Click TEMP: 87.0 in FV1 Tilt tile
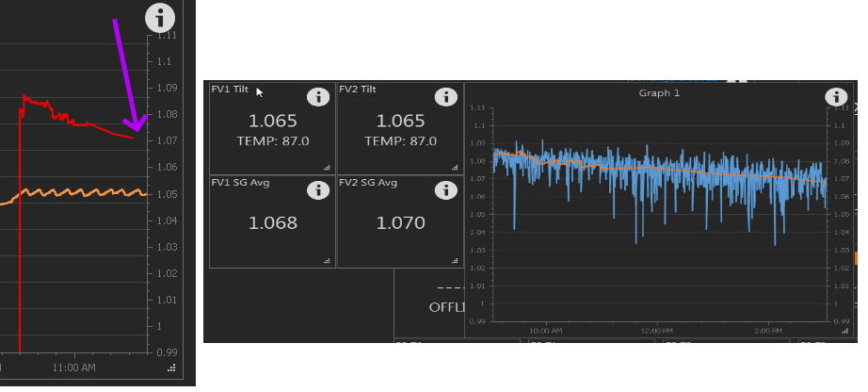868x392 pixels. point(273,141)
